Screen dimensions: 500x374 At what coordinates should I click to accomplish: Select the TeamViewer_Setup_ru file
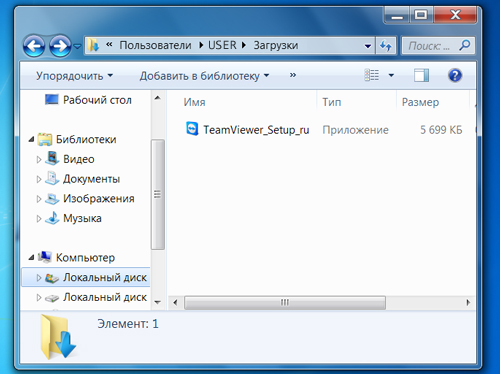pos(256,130)
